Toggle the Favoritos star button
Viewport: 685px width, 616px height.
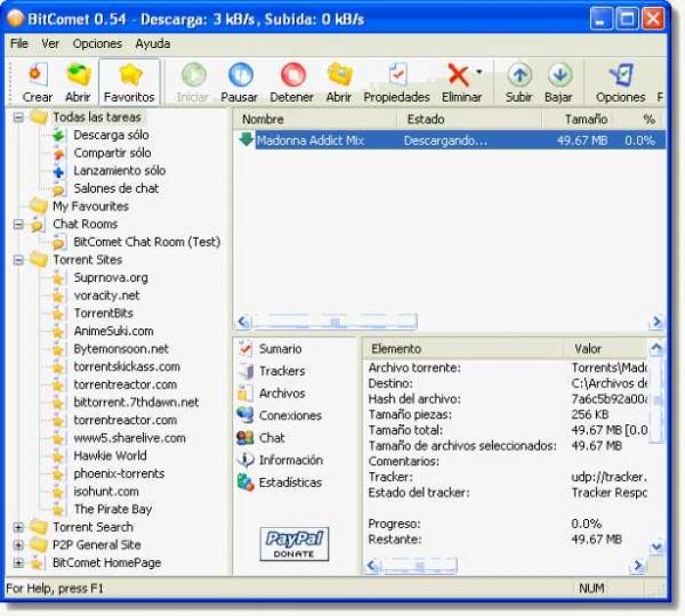129,82
